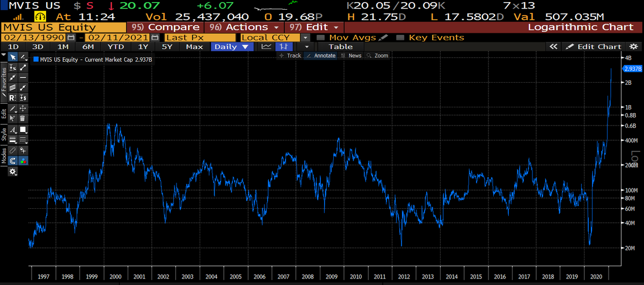
Task: Enable the Key Events checkbox
Action: tap(399, 38)
